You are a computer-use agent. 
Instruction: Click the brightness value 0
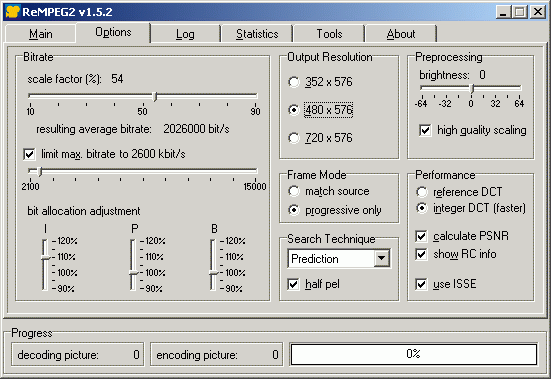pyautogui.click(x=482, y=75)
